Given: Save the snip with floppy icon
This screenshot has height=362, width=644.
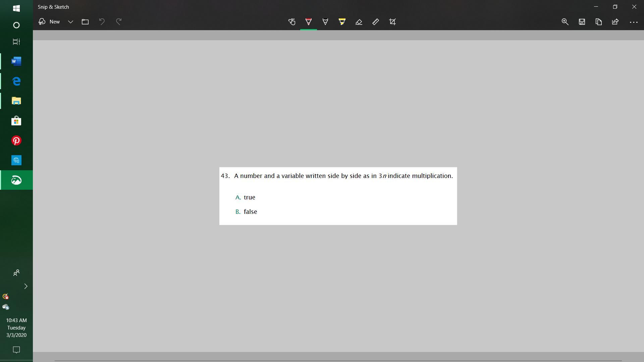Looking at the screenshot, I should (x=582, y=22).
